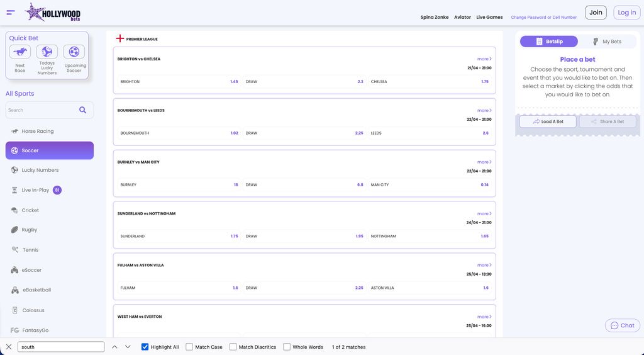Open Horse Racing in sidebar
The height and width of the screenshot is (355, 644).
49,131
